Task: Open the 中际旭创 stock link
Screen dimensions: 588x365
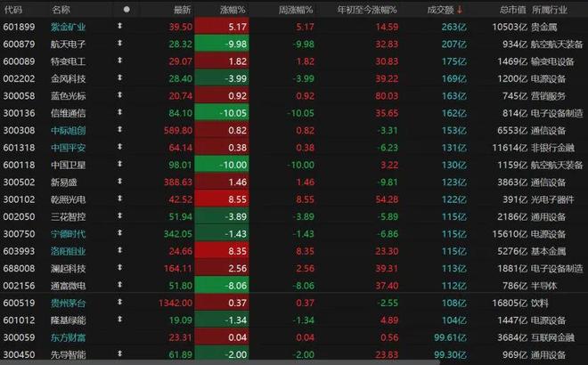Action: [68, 130]
